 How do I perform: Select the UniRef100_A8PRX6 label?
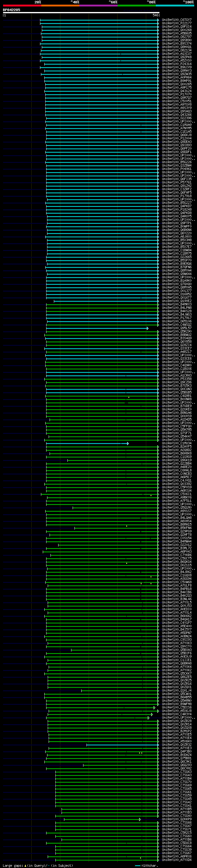point(177,856)
